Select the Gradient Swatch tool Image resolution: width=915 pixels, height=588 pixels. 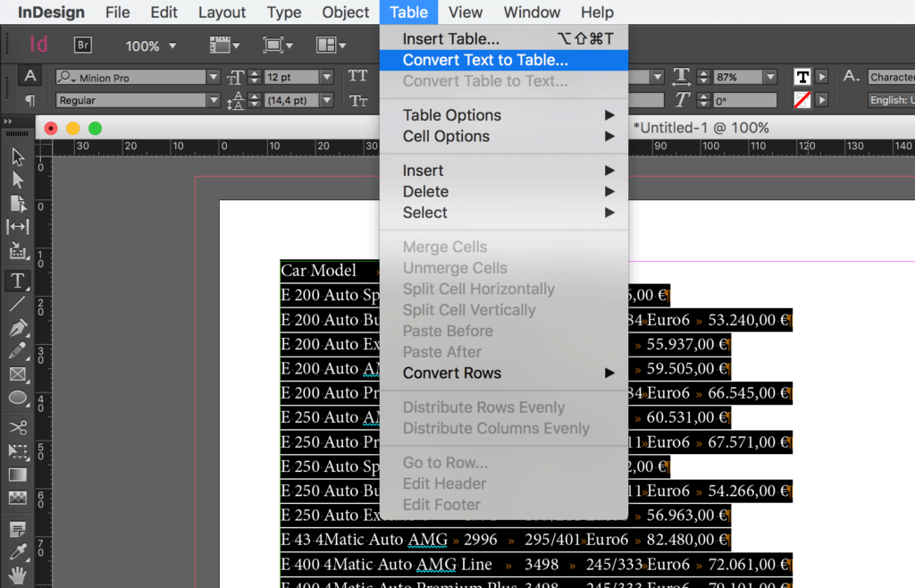[x=18, y=475]
